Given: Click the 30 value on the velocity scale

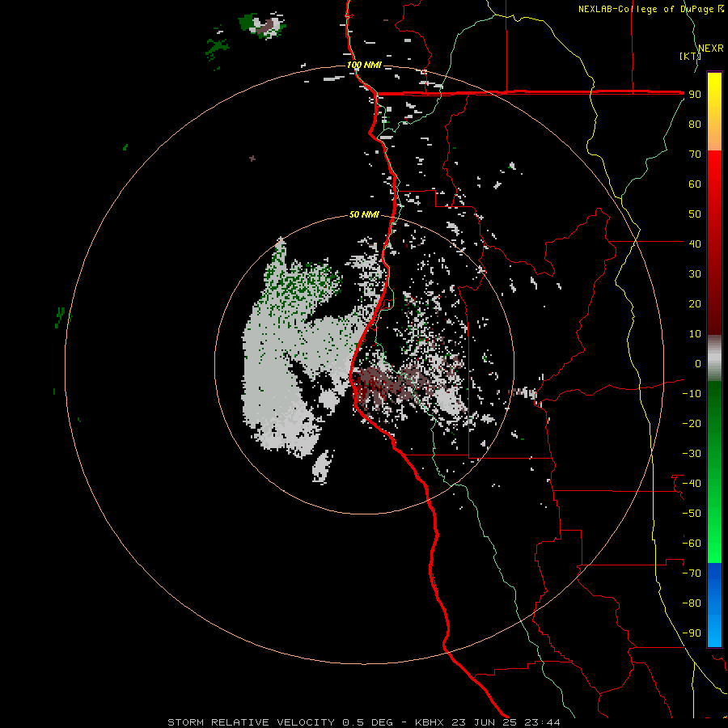Looking at the screenshot, I should pyautogui.click(x=695, y=274).
